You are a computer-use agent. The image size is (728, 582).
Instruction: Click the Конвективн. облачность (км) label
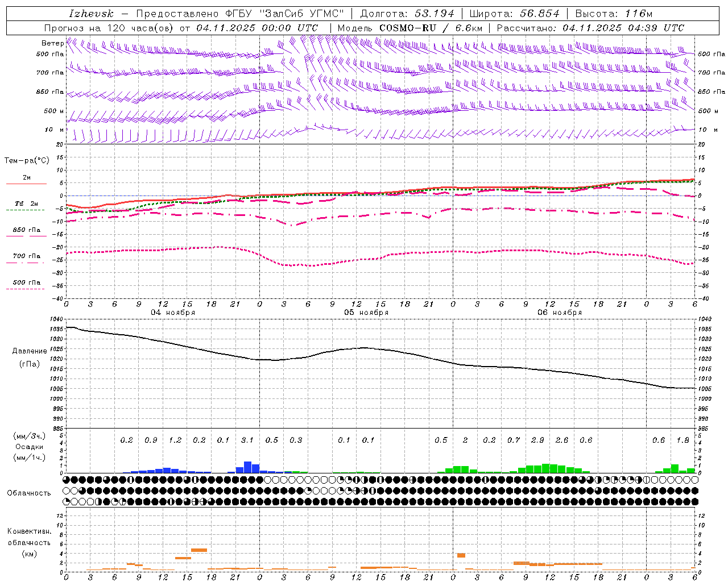click(29, 543)
